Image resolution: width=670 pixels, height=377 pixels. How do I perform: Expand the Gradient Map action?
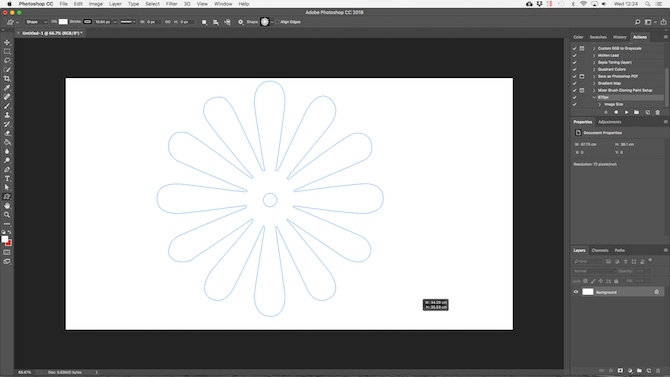pos(594,83)
